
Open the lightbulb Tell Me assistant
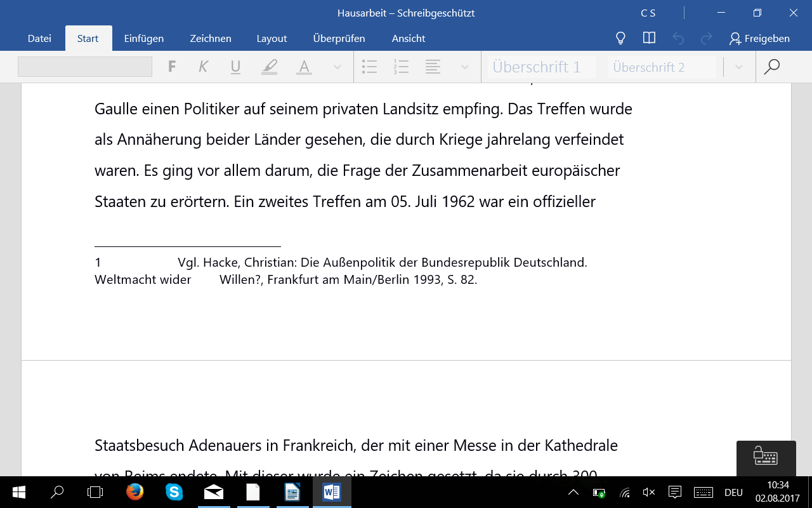point(621,38)
